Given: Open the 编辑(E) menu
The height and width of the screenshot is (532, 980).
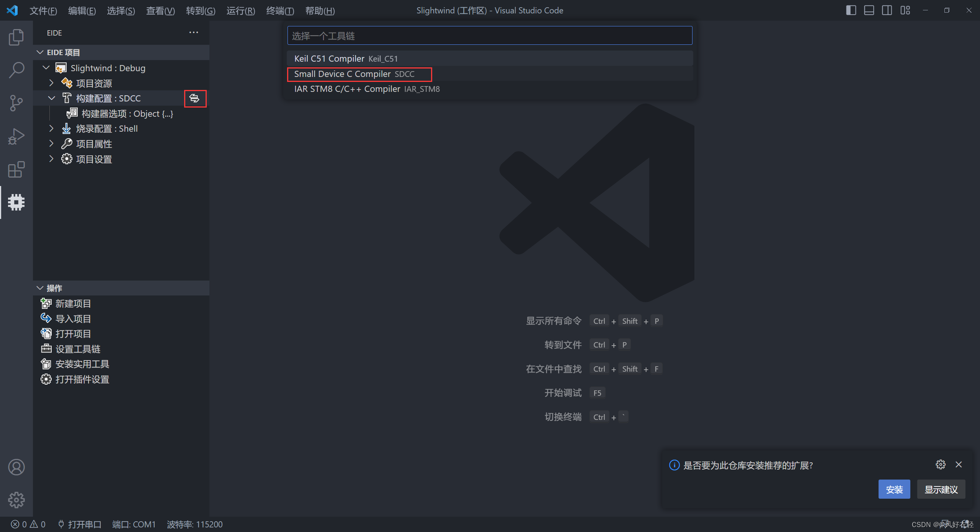Looking at the screenshot, I should (x=82, y=11).
